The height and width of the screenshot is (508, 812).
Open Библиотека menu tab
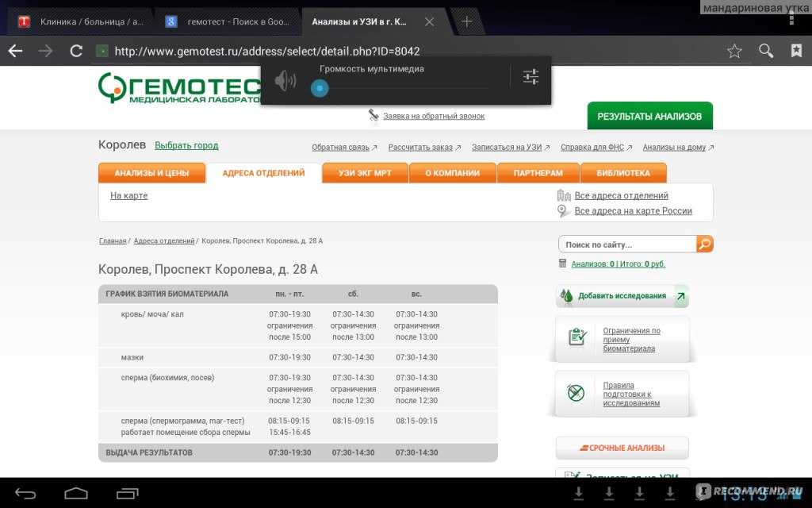point(623,173)
